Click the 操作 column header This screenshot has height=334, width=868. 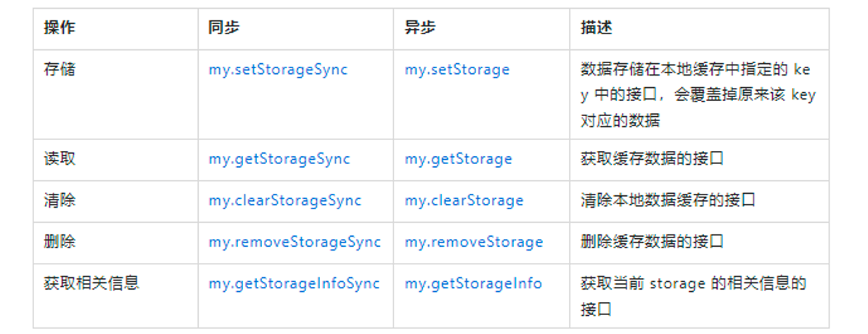(60, 28)
